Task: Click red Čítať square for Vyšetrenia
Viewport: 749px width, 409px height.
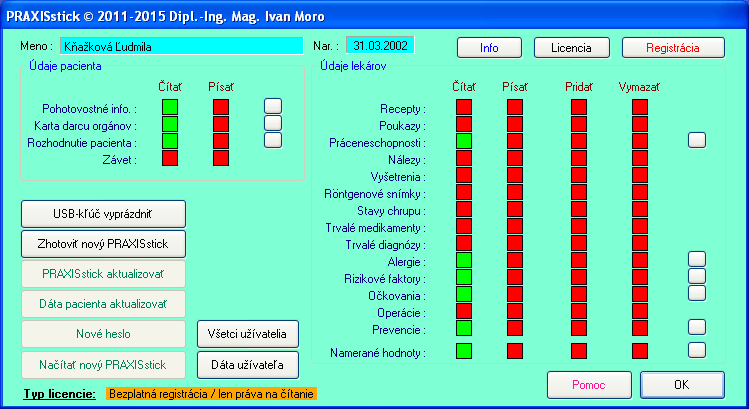Action: tap(464, 175)
